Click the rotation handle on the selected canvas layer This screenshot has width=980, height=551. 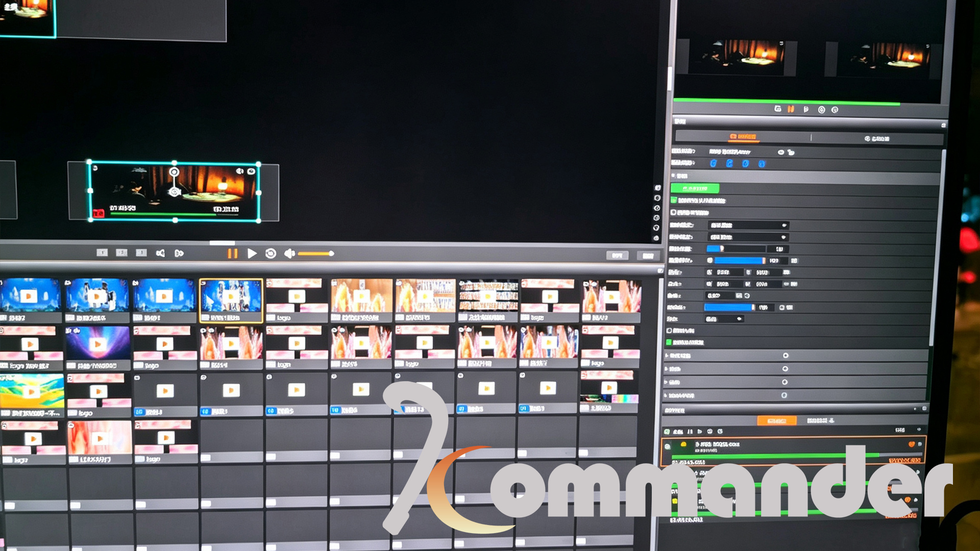[x=174, y=171]
